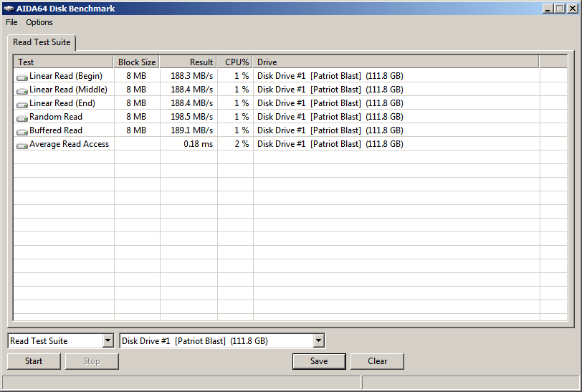
Task: Expand the Disk Drive #1 dropdown arrow
Action: 318,340
